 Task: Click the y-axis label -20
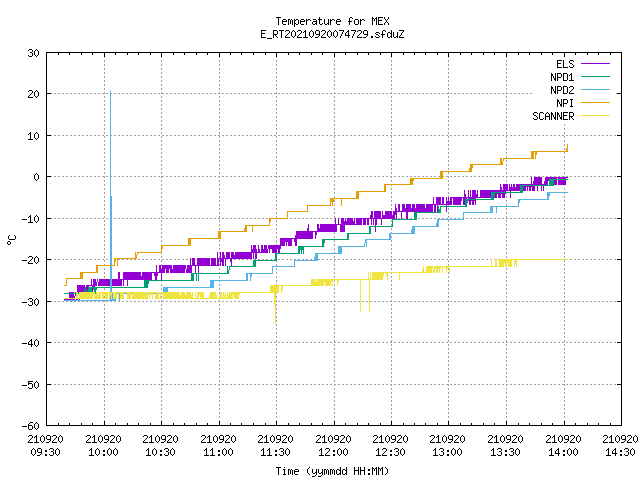pyautogui.click(x=31, y=260)
